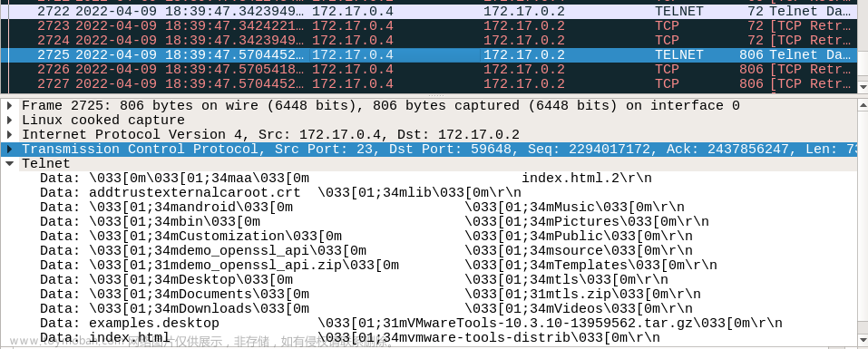The image size is (868, 349).
Task: Select the Data line with addtrustexternalcaroot.crt
Action: pyautogui.click(x=280, y=192)
